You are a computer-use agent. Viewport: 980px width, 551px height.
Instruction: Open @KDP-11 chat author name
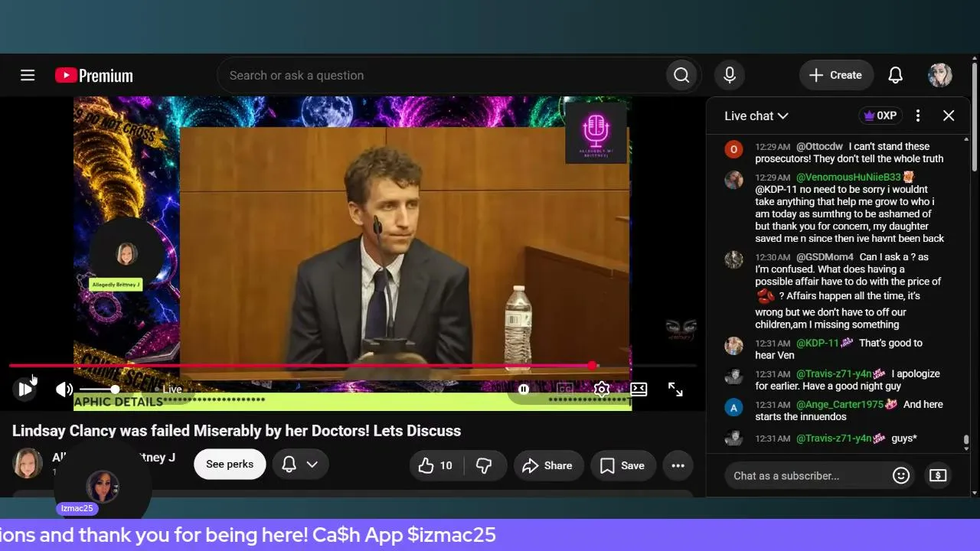818,343
